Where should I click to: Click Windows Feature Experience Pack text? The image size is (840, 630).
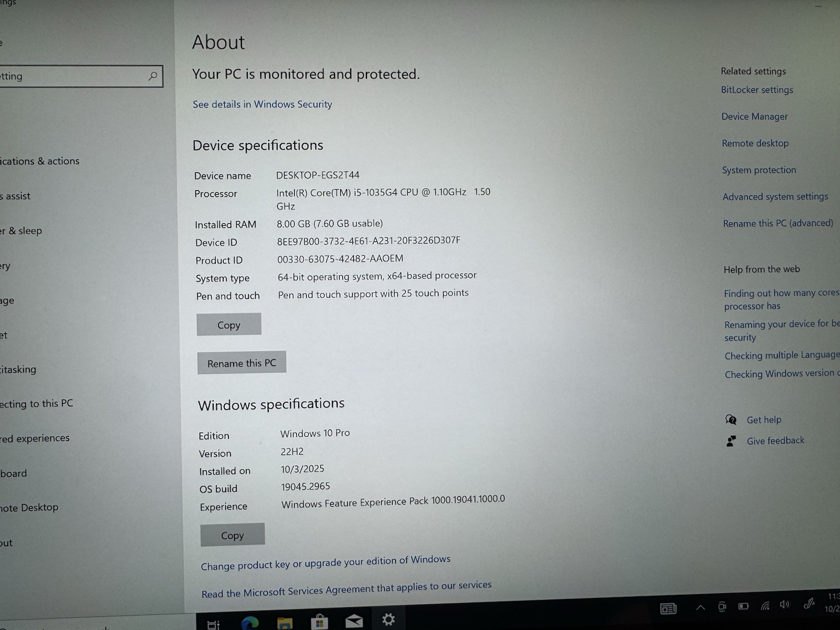393,501
